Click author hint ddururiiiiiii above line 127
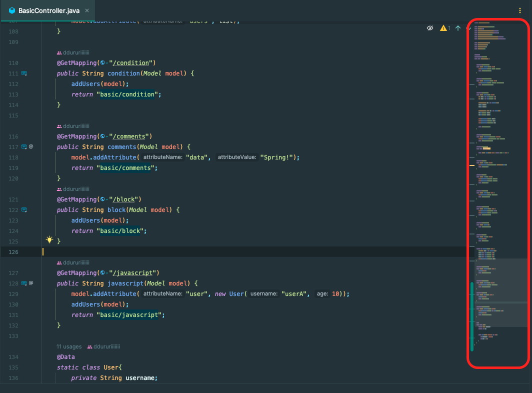Image resolution: width=532 pixels, height=393 pixels. coord(73,262)
